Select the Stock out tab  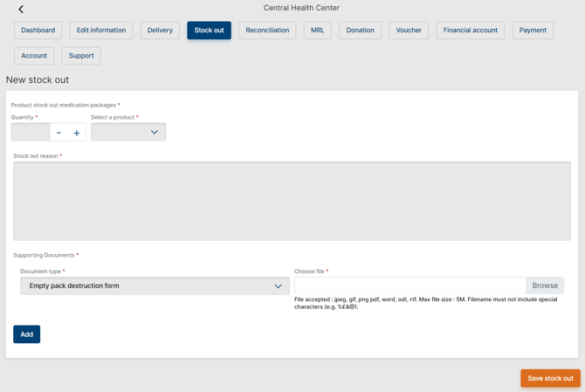[209, 31]
